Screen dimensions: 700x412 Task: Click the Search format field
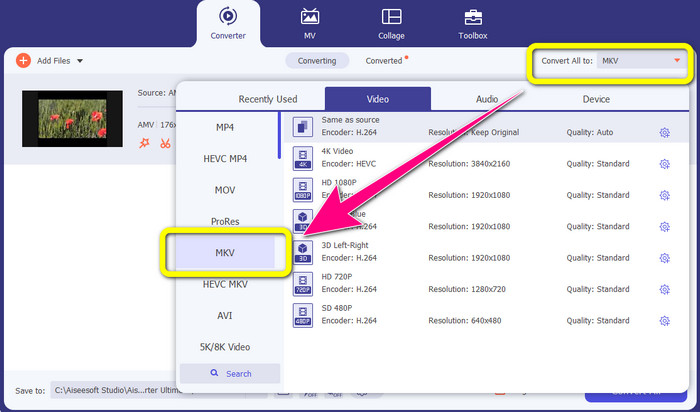231,374
